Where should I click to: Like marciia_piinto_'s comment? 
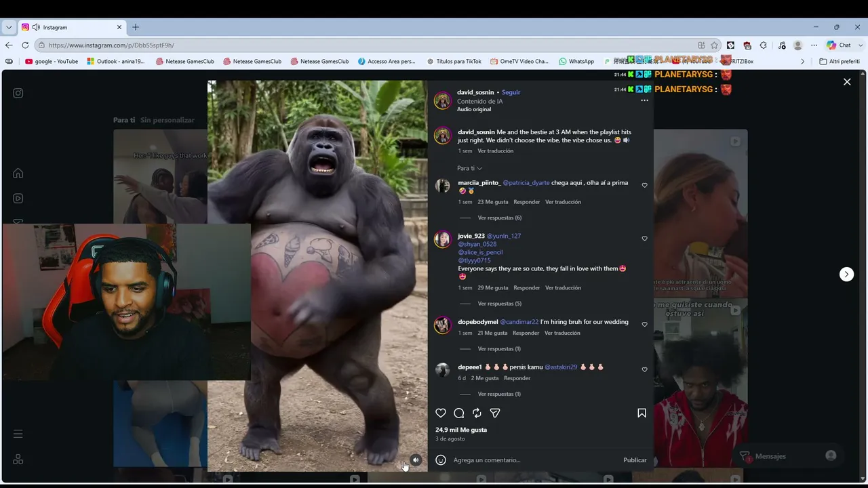[644, 185]
